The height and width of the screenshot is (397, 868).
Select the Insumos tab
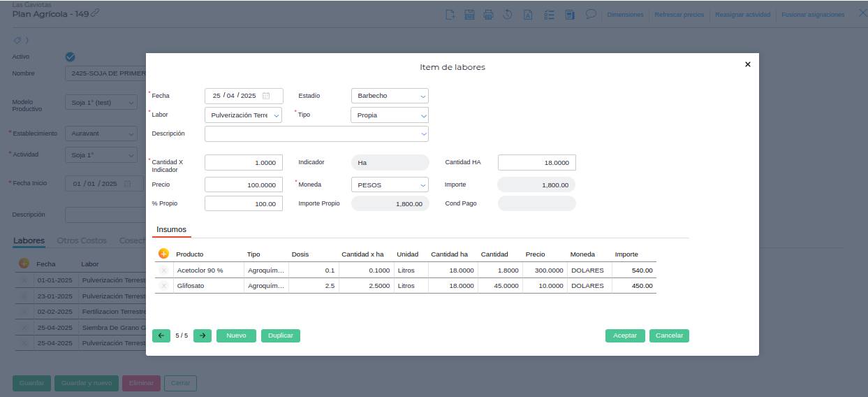[x=171, y=229]
